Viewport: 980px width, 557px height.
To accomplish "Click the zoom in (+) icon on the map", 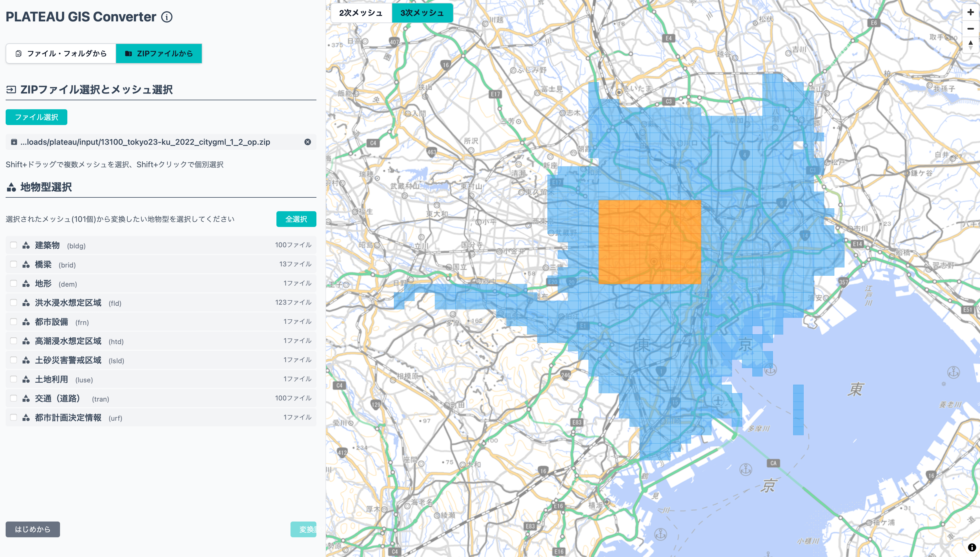I will [970, 12].
